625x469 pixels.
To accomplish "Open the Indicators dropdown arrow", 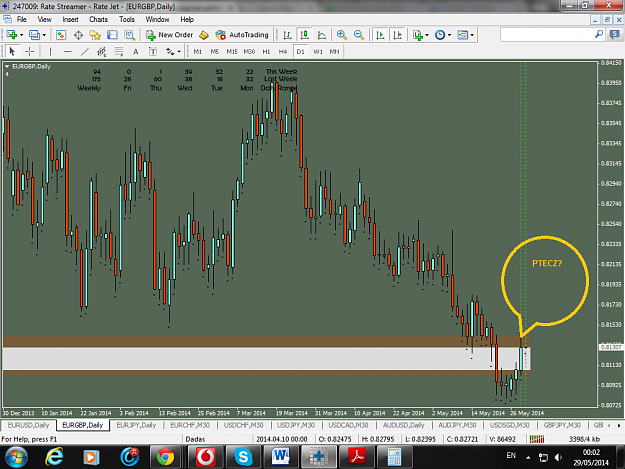I will [427, 35].
